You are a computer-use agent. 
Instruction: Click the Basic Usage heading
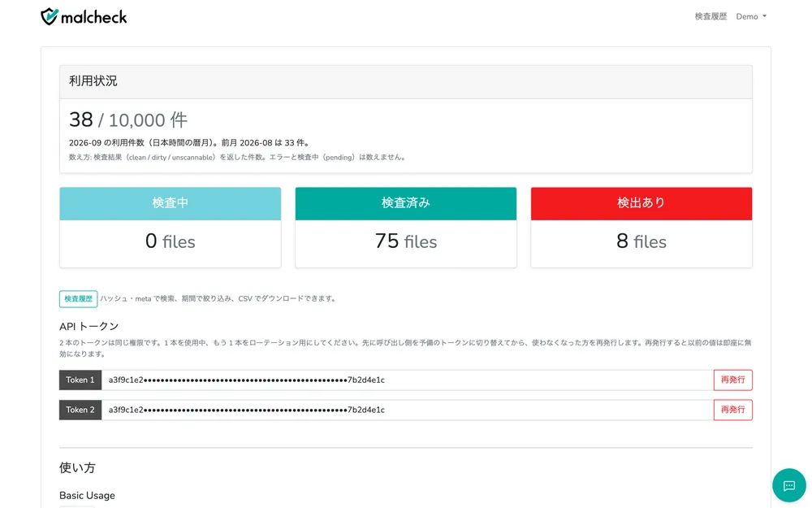pos(87,496)
